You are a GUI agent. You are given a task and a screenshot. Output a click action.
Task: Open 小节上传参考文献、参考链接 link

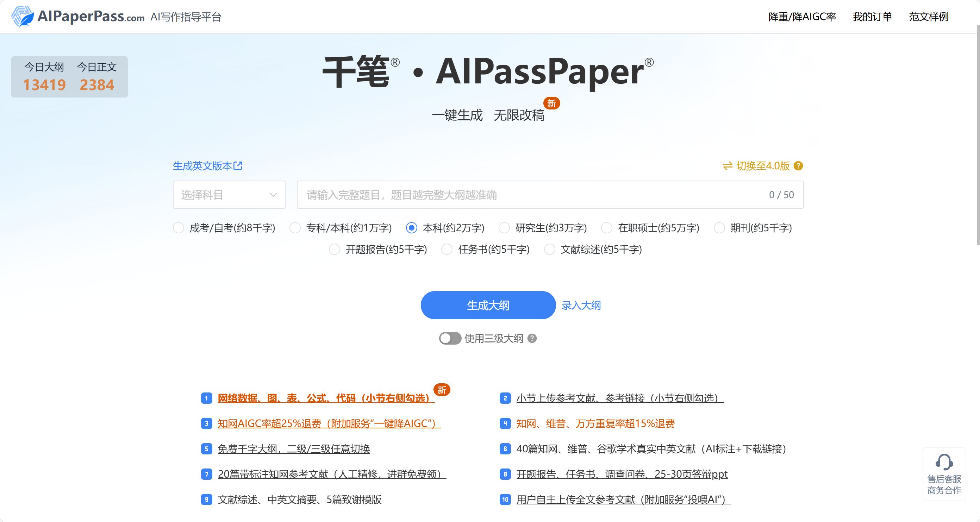tap(620, 398)
